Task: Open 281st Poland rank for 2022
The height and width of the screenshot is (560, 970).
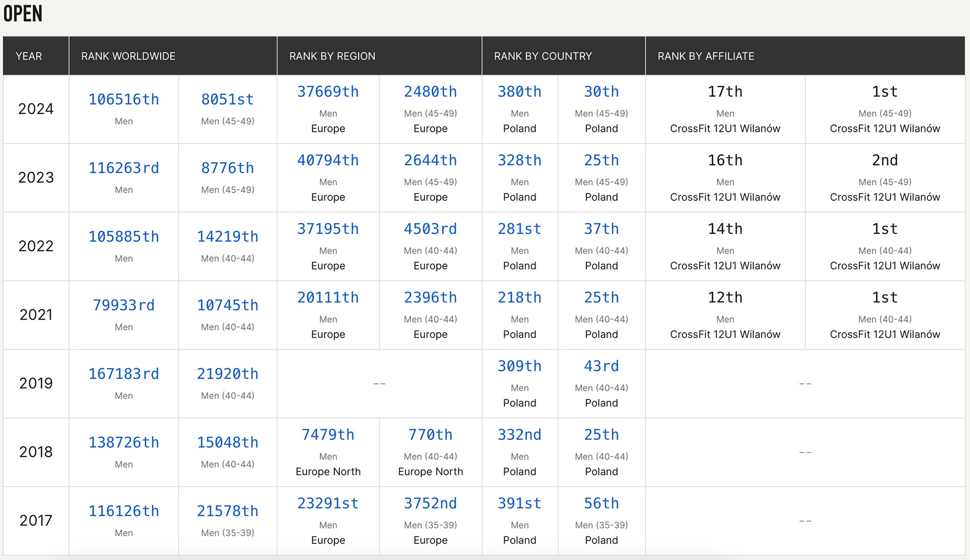Action: tap(519, 229)
